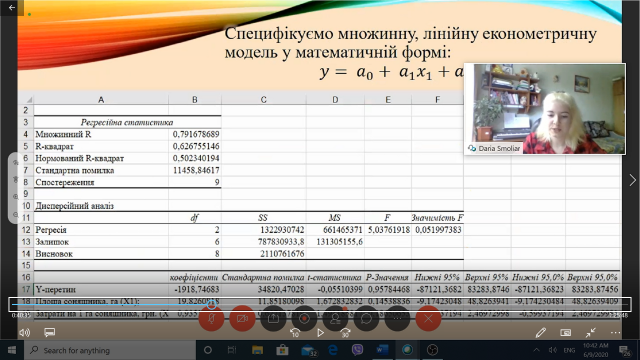Skip forward 30 seconds
640x360 pixels.
coord(345,333)
